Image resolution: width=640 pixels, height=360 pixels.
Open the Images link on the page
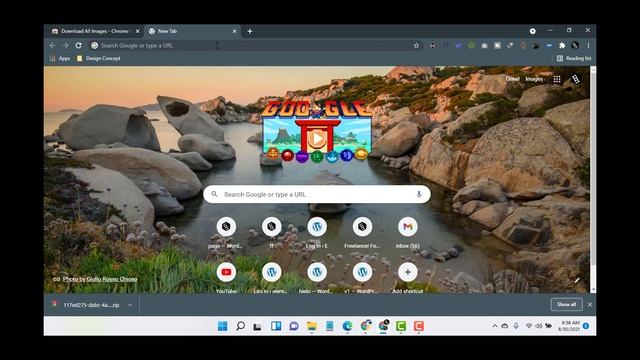click(x=534, y=79)
